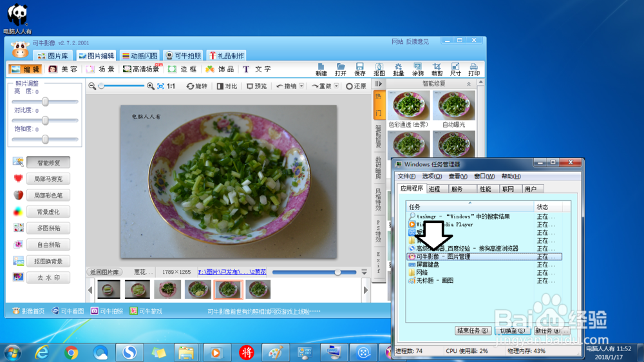The height and width of the screenshot is (362, 644).
Task: Select the 屏幕键盘 task row
Action: click(x=484, y=265)
